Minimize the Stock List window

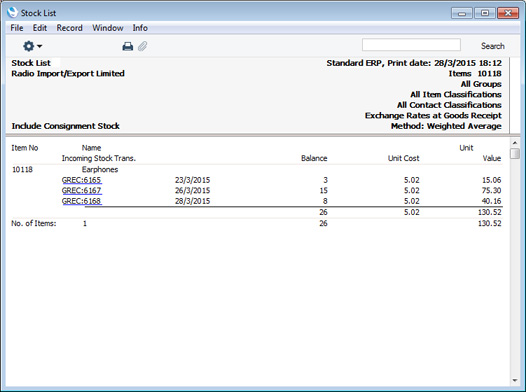click(x=462, y=13)
